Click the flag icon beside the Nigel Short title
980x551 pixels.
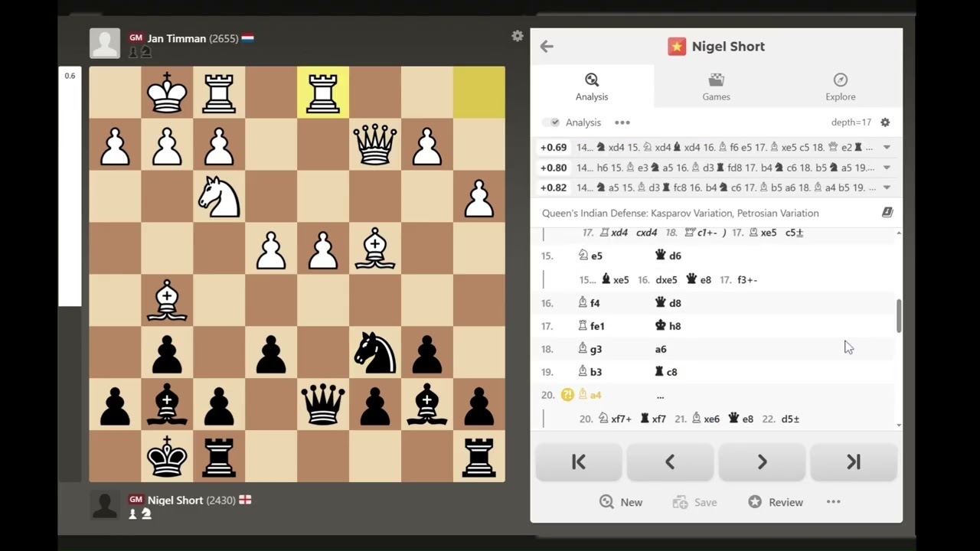(x=677, y=47)
